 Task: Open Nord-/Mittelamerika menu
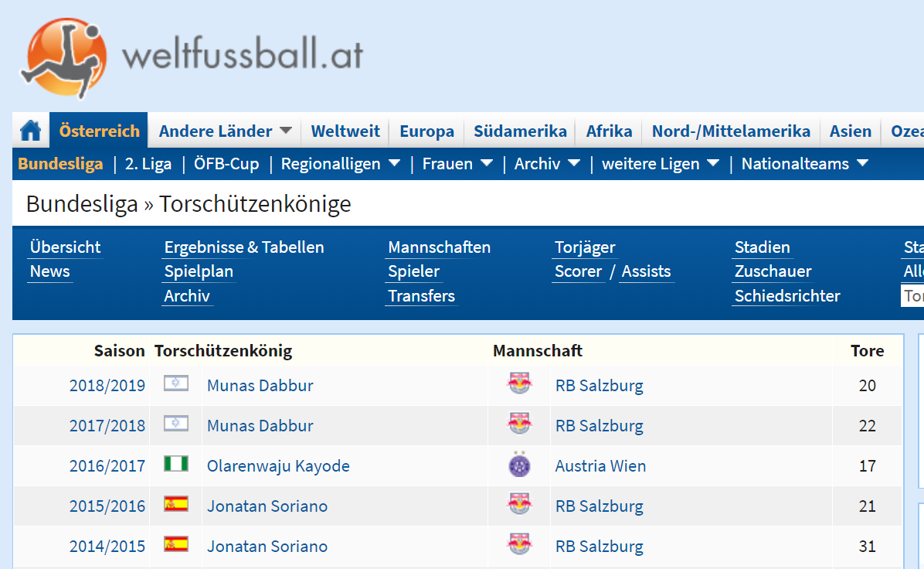(x=731, y=131)
